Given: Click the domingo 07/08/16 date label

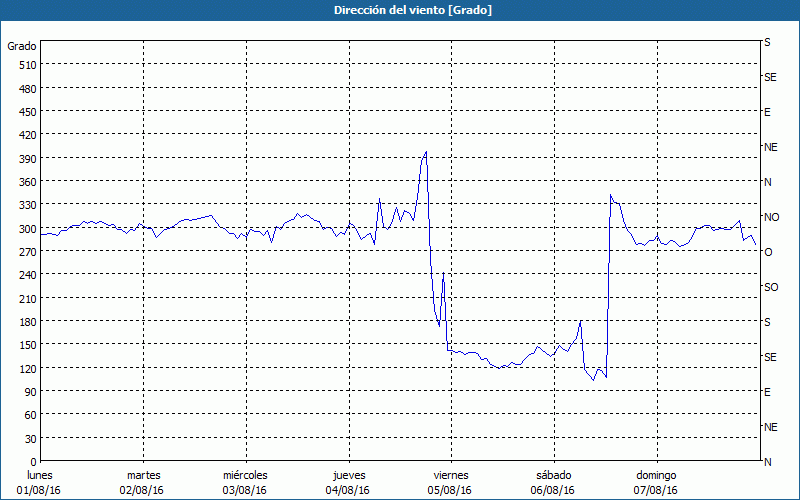Looking at the screenshot, I should pyautogui.click(x=655, y=482).
